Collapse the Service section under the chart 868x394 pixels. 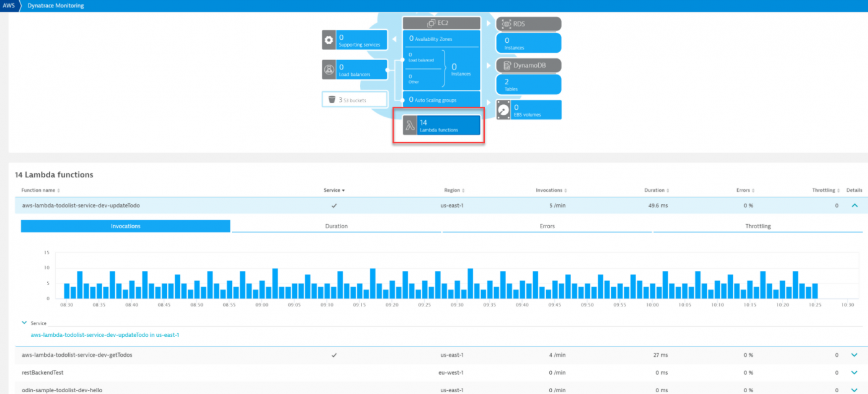click(25, 323)
